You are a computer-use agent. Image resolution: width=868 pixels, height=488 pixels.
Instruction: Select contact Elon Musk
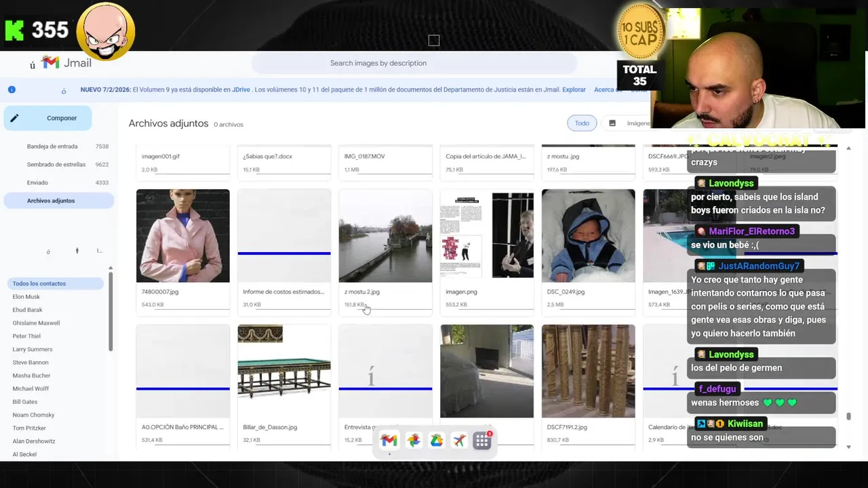click(26, 297)
